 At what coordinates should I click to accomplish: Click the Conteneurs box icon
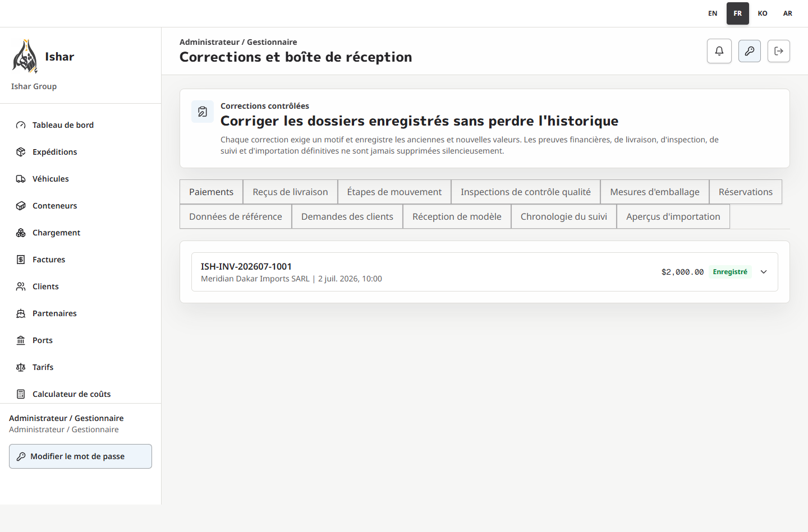click(21, 206)
